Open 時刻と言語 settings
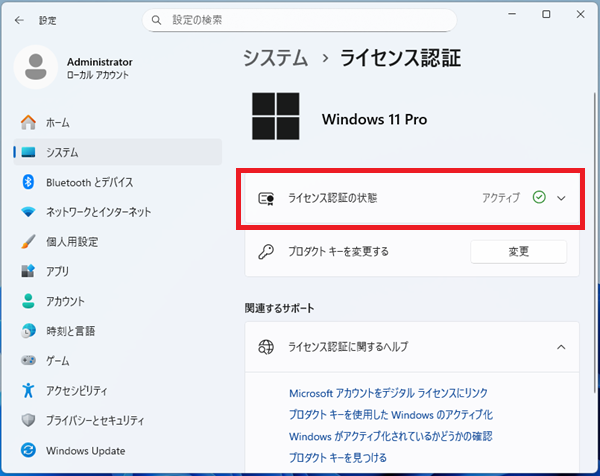 [x=72, y=331]
